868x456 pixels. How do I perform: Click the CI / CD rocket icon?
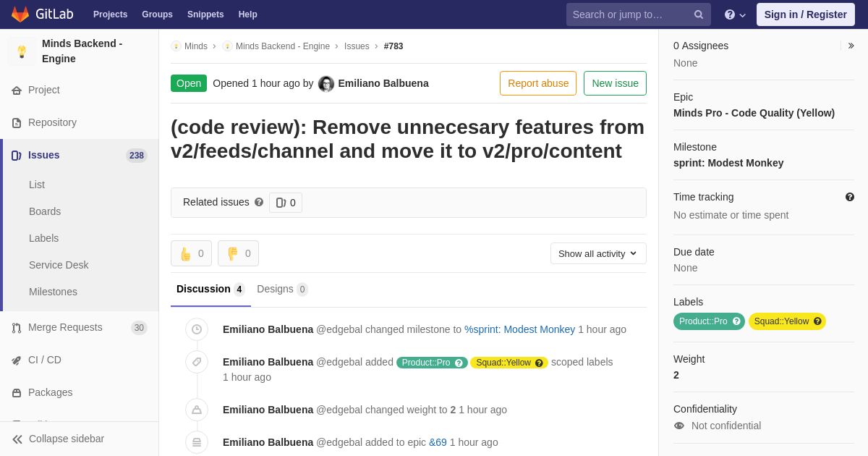(17, 360)
